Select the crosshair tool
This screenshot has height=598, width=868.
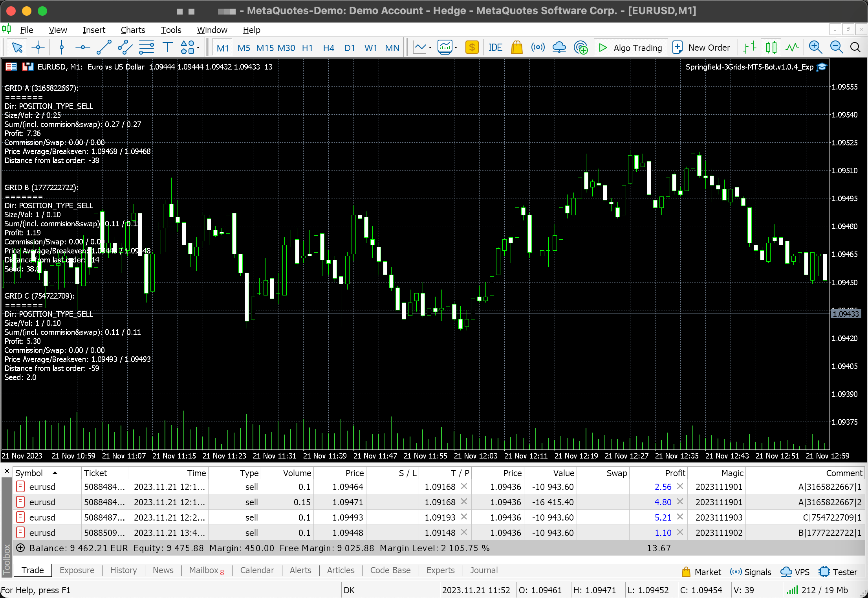(x=38, y=48)
